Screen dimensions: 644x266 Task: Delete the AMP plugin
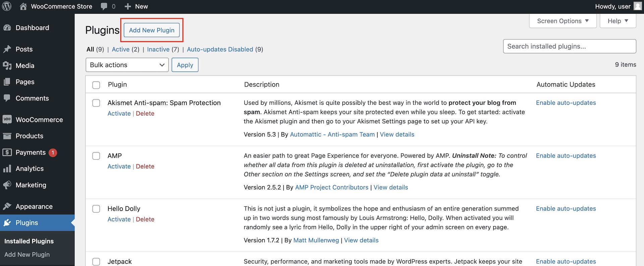click(145, 167)
